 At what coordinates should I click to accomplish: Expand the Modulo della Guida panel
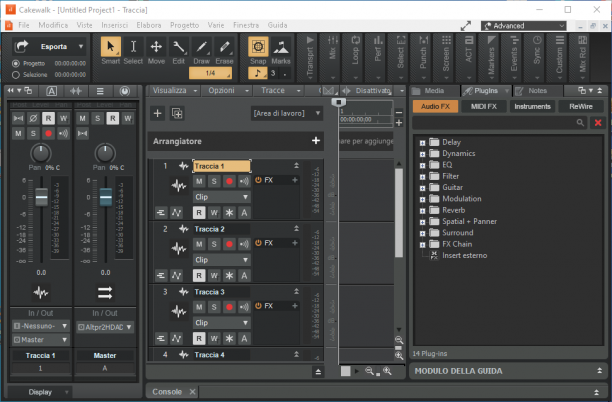pos(600,371)
